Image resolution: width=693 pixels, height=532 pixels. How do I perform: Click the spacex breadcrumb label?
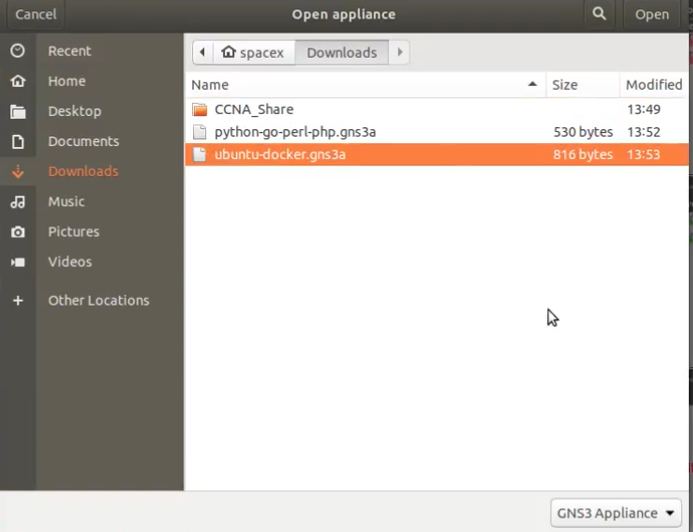click(262, 53)
